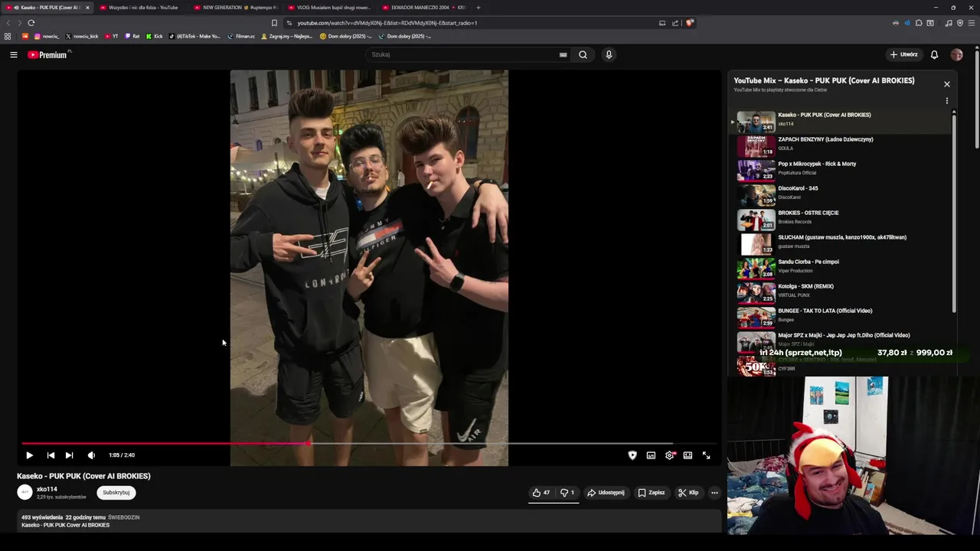Open Brave Shields lion icon
The height and width of the screenshot is (551, 980).
689,23
